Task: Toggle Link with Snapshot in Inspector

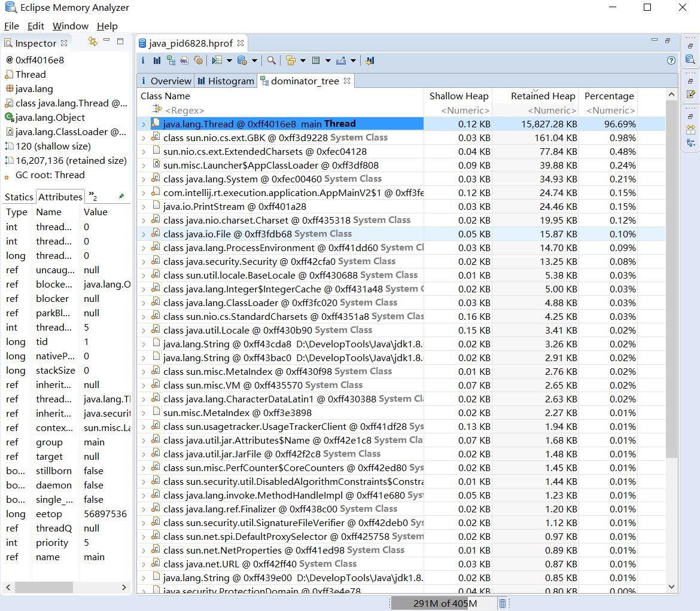Action: click(92, 41)
